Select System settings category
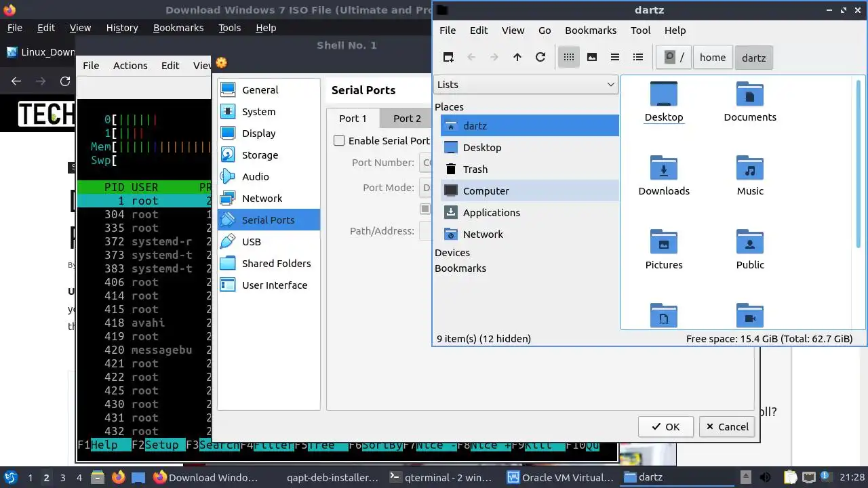 coord(269,111)
